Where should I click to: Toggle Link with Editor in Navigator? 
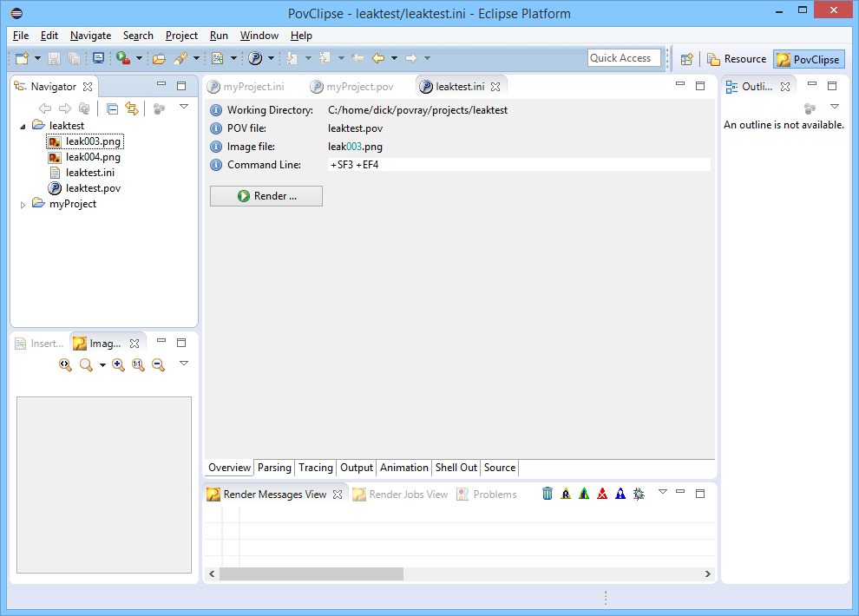click(132, 108)
